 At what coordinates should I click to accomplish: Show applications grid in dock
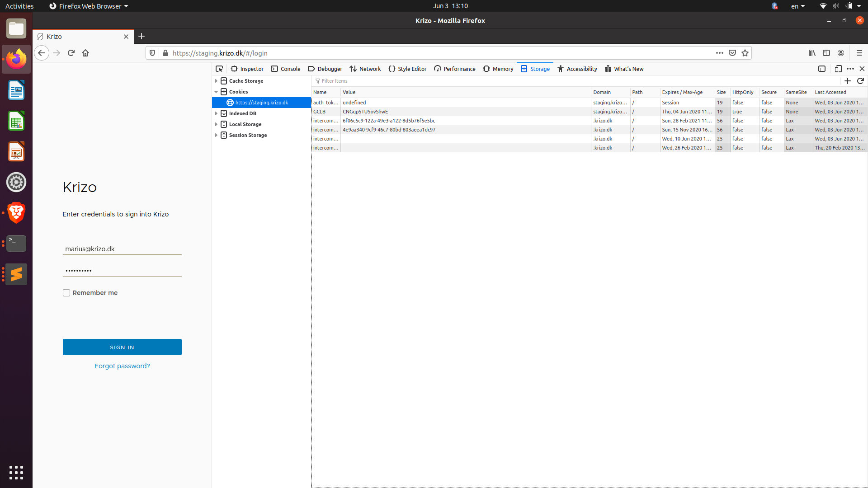coord(16,472)
